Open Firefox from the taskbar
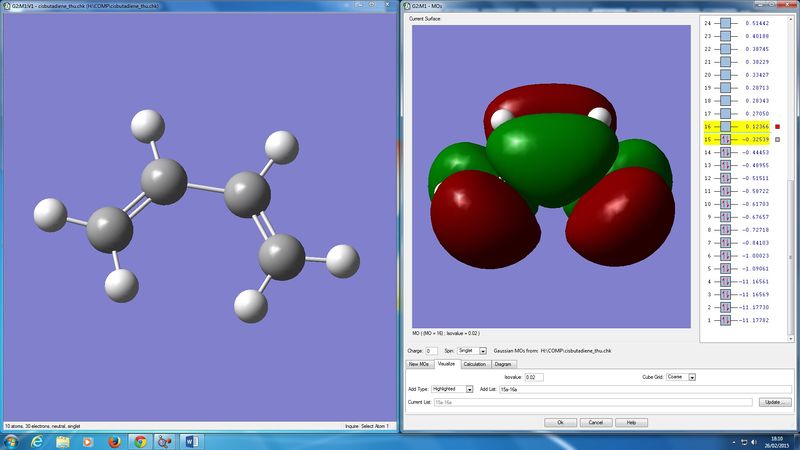The image size is (800, 450). tap(113, 440)
